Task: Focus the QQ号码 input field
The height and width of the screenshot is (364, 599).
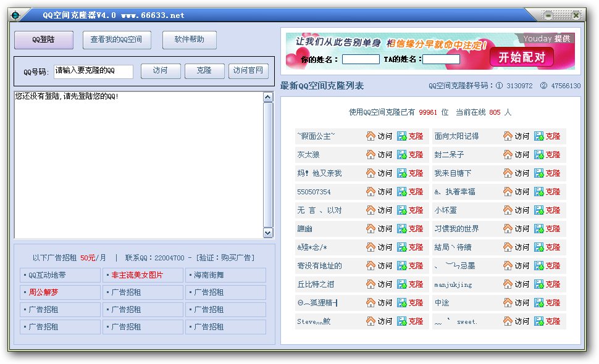Action: click(93, 72)
